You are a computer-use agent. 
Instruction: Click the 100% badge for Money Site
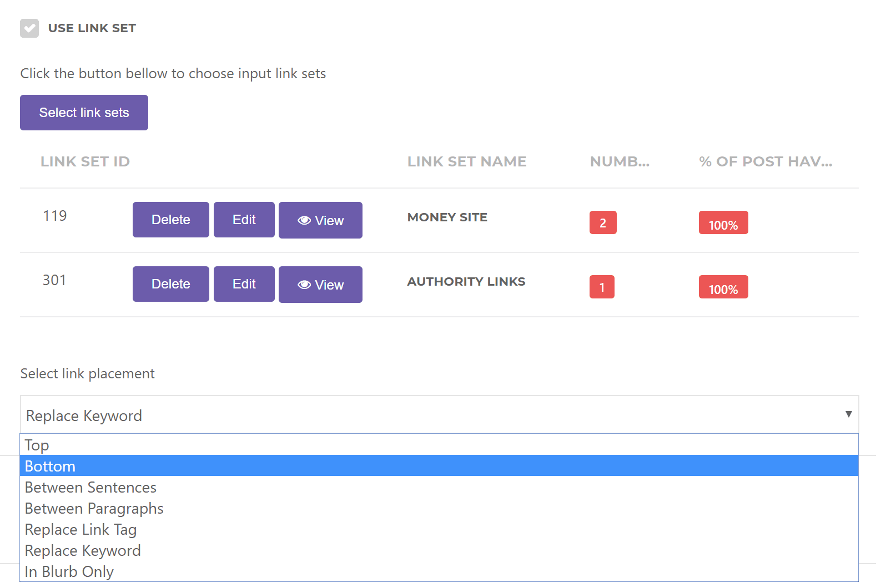[x=723, y=223]
